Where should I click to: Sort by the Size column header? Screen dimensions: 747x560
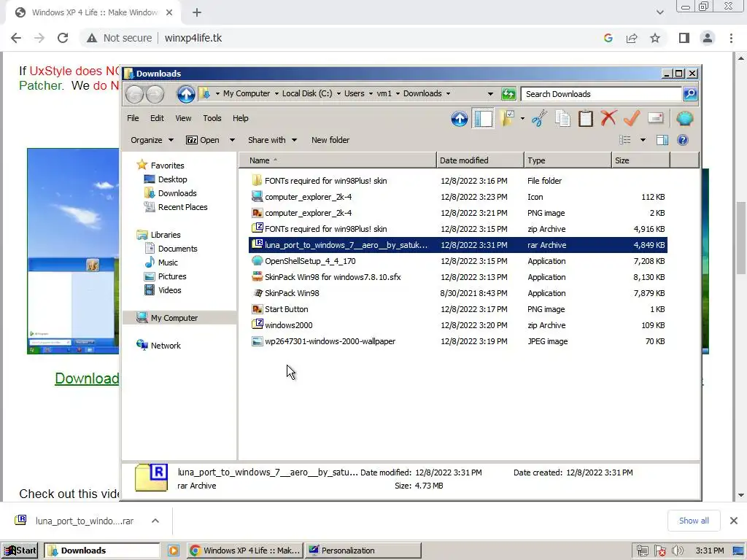tap(640, 160)
